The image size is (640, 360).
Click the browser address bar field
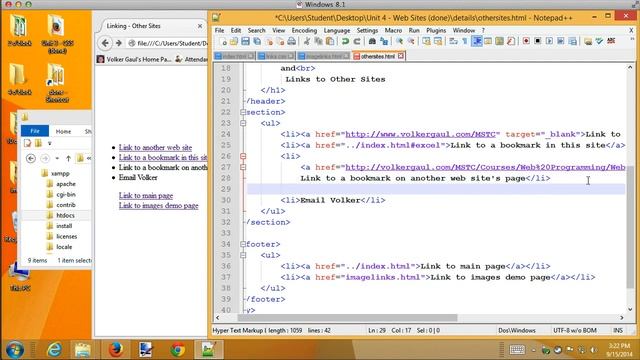[x=168, y=43]
